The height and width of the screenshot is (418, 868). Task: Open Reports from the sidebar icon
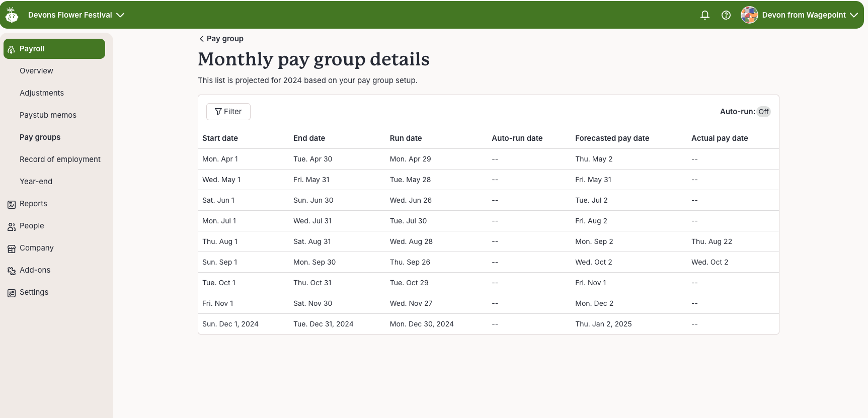coord(12,204)
